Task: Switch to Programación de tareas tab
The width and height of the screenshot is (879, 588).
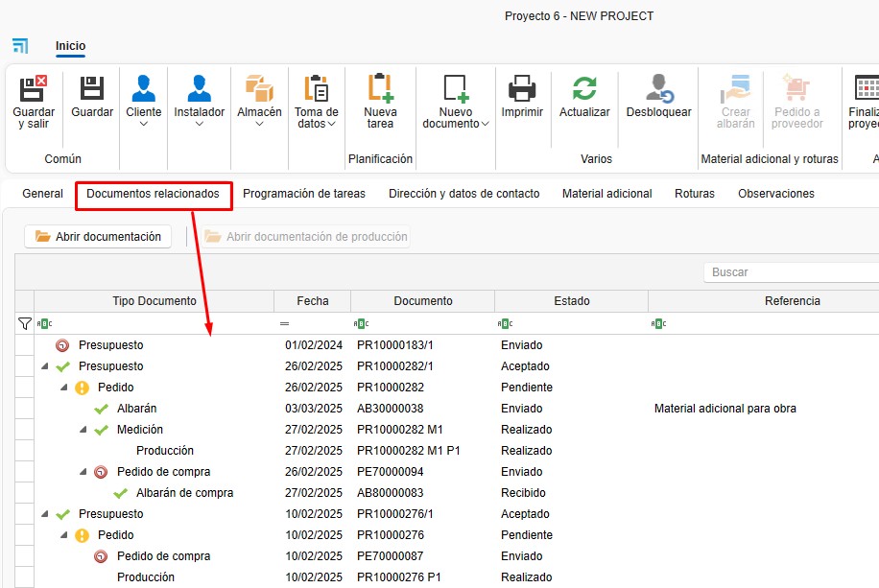Action: (x=304, y=194)
